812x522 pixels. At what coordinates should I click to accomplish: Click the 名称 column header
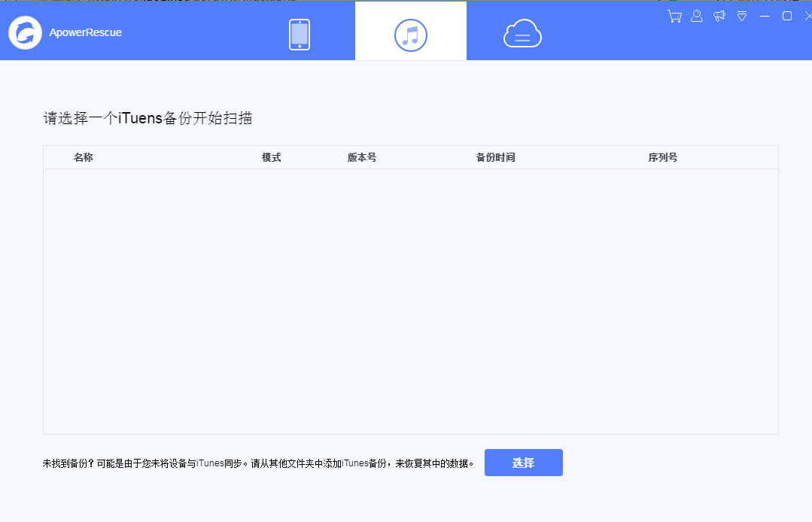coord(84,157)
